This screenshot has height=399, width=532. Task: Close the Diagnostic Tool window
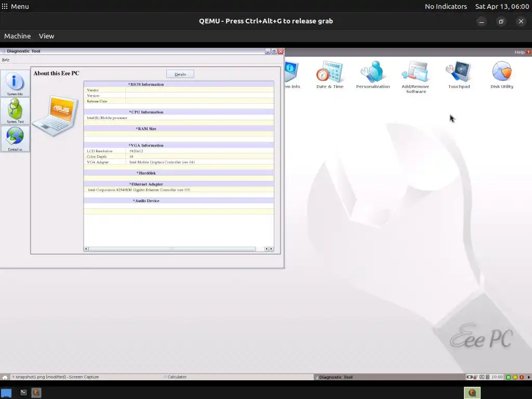pyautogui.click(x=281, y=51)
